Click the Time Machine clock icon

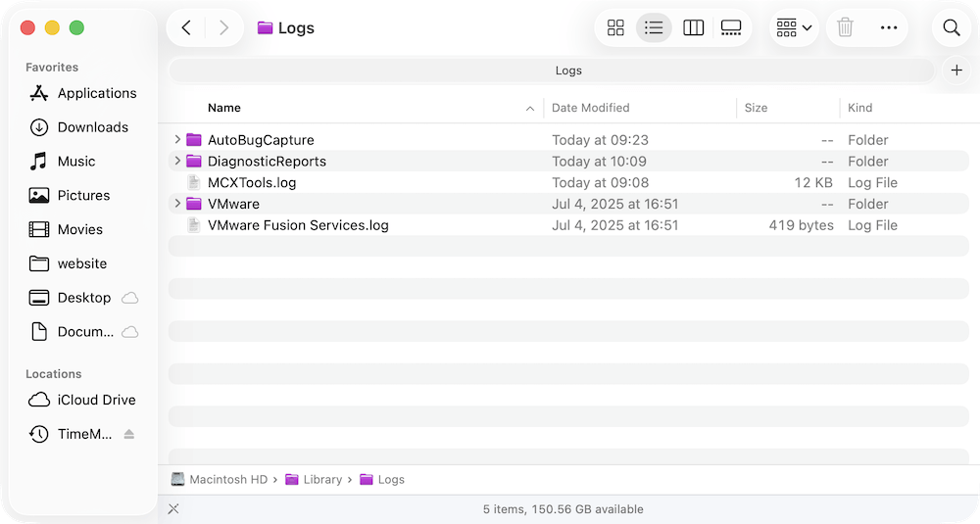(x=39, y=434)
